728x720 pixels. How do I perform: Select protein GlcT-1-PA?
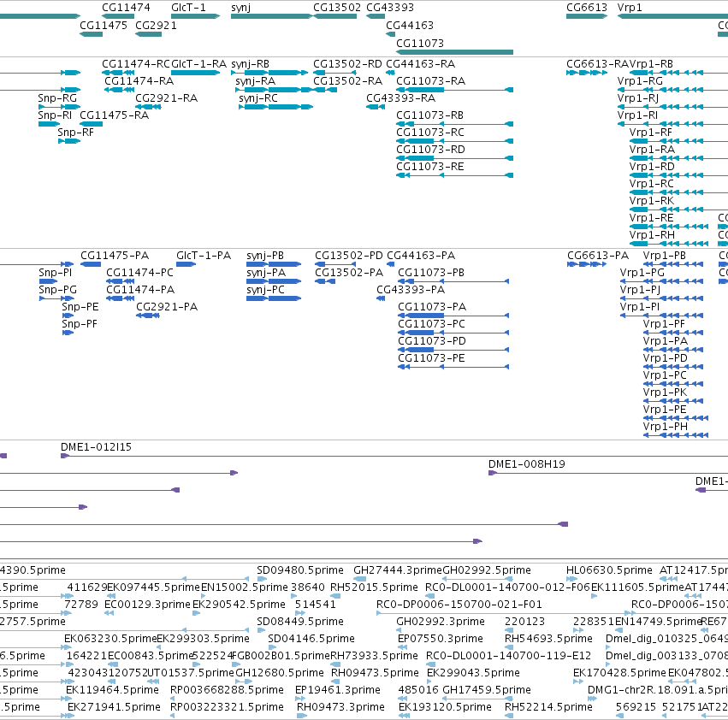[204, 257]
